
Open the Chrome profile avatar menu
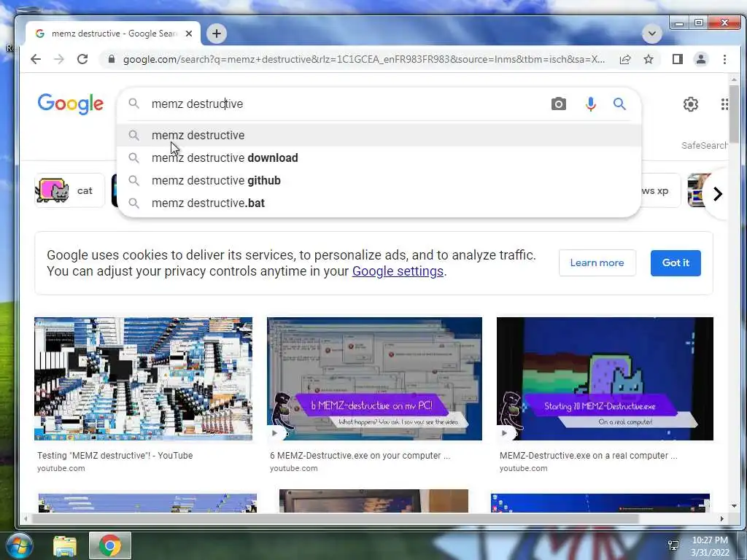pyautogui.click(x=701, y=59)
